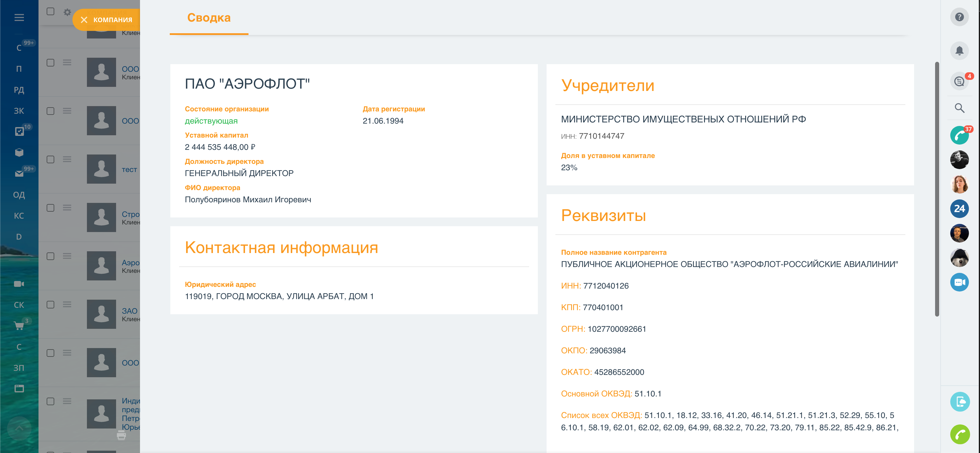Close the КОМПАНИЯ slide-over panel

coord(85,20)
